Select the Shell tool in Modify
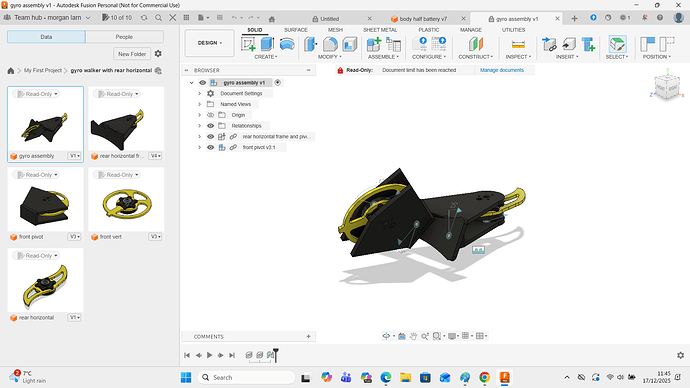Image resolution: width=690 pixels, height=388 pixels. click(349, 44)
